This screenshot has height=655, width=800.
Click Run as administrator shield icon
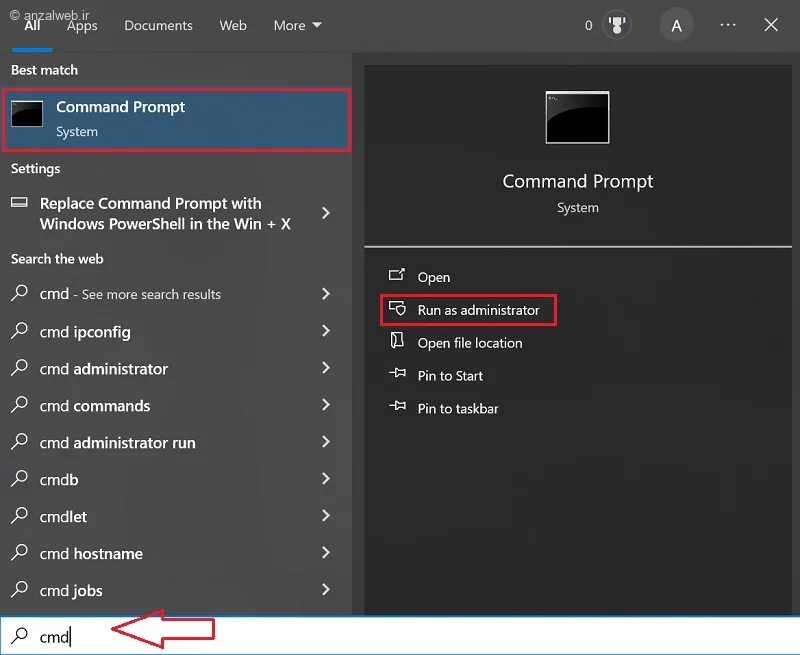point(397,310)
